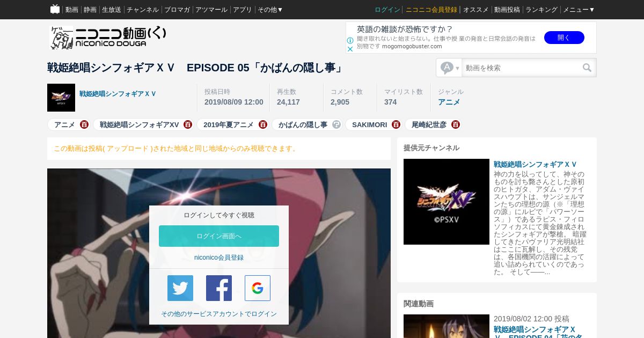Open the アニメ genre link
Screen dimensions: 644x338
pyautogui.click(x=449, y=102)
